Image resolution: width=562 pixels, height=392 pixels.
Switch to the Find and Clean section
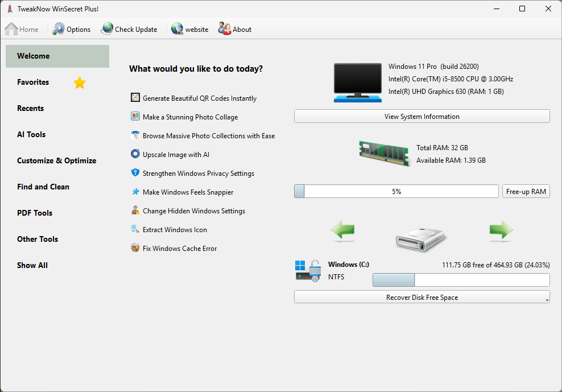tap(43, 187)
